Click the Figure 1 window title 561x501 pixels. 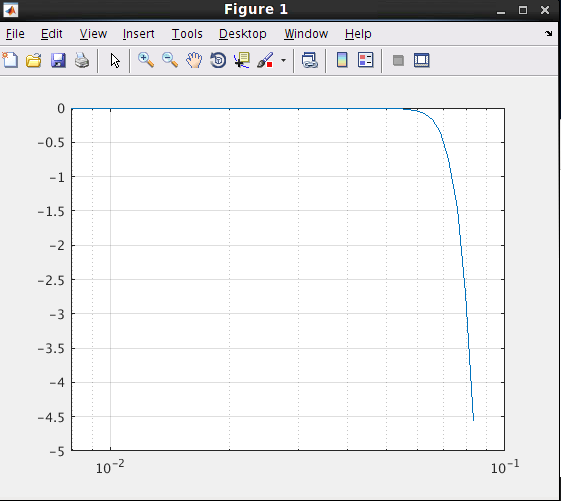point(256,9)
